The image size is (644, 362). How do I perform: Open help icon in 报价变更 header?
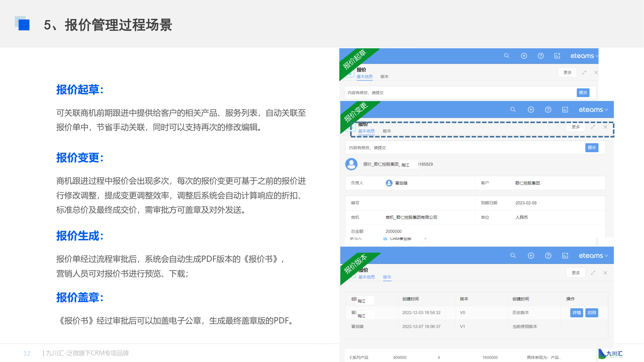click(548, 109)
